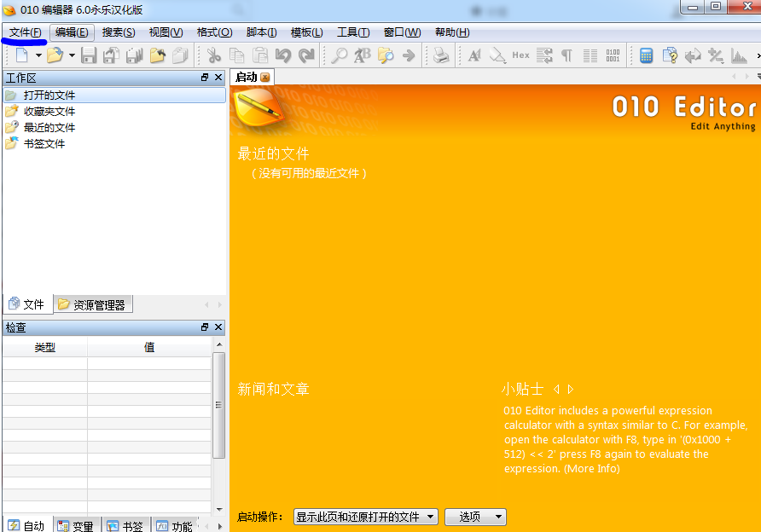Switch to the 资源管理器 tab

tap(92, 304)
